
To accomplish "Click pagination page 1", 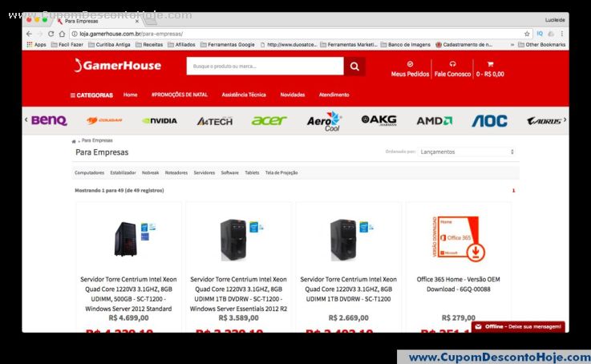I will click(x=513, y=191).
